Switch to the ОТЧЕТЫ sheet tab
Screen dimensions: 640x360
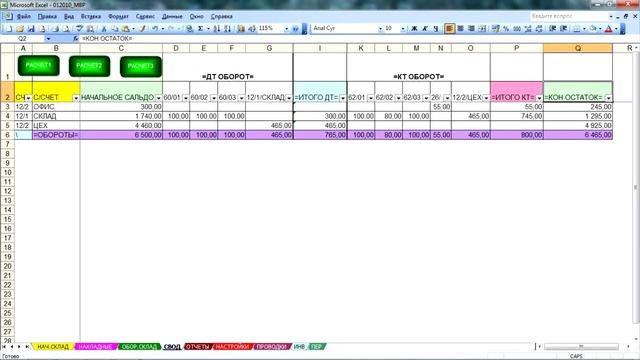coord(197,347)
